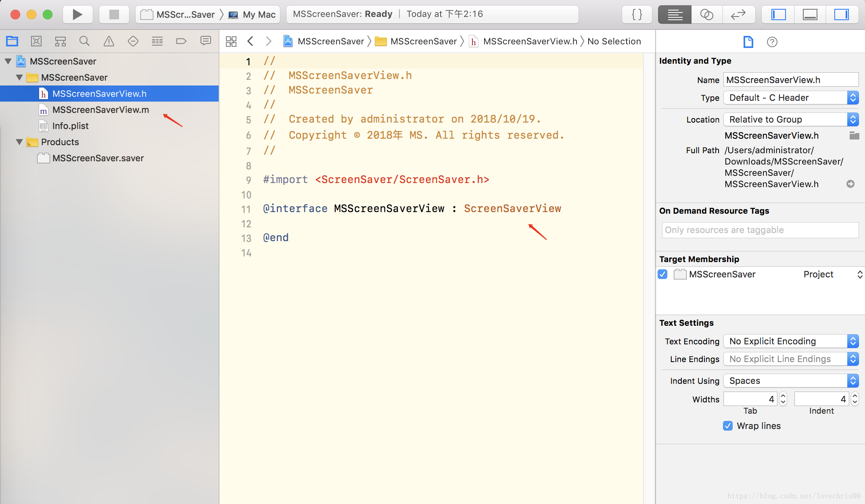Click the Run (play) button
Screen dimensions: 865x504
click(x=77, y=15)
